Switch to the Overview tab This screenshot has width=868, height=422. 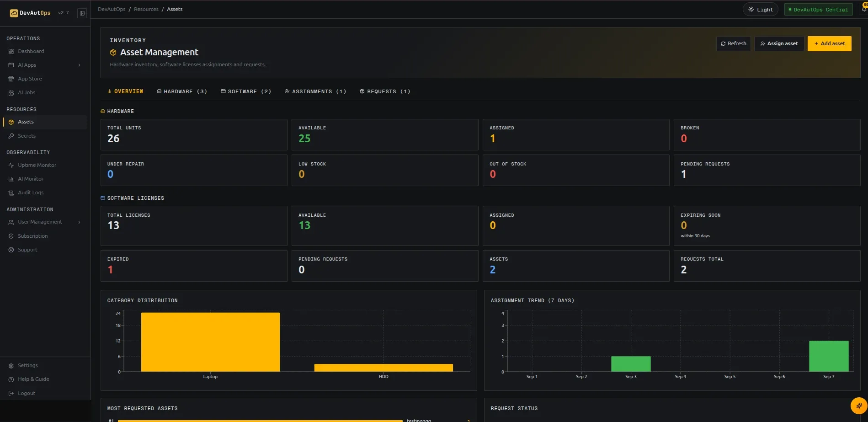[125, 91]
